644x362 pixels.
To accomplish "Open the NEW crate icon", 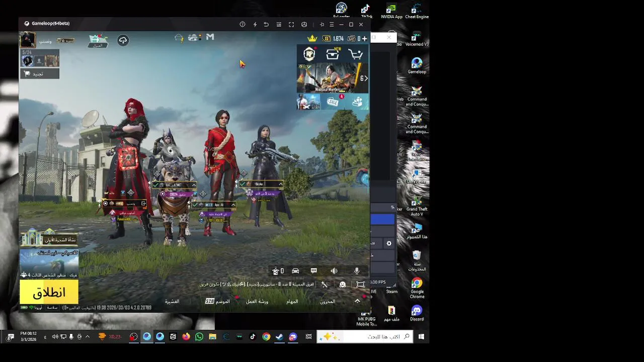I will (x=333, y=54).
